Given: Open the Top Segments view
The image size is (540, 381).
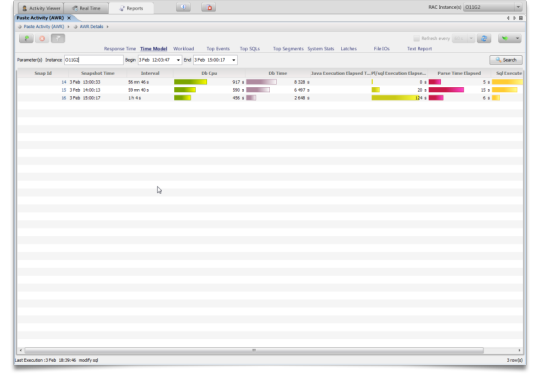Looking at the screenshot, I should (x=288, y=49).
